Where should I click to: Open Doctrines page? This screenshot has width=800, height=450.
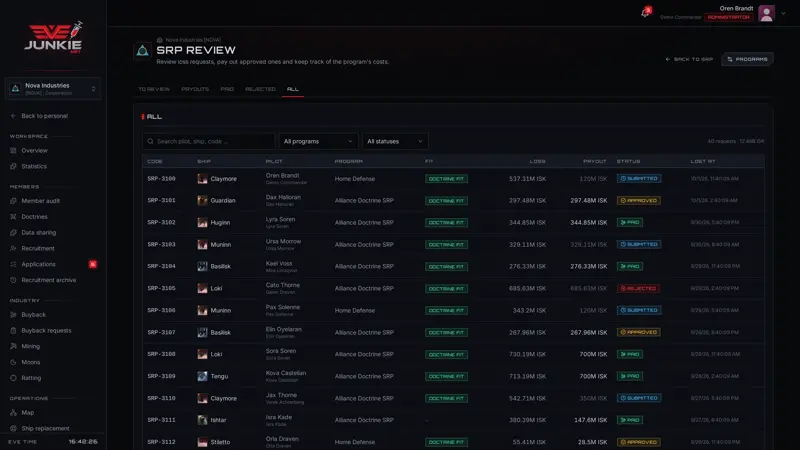(34, 217)
